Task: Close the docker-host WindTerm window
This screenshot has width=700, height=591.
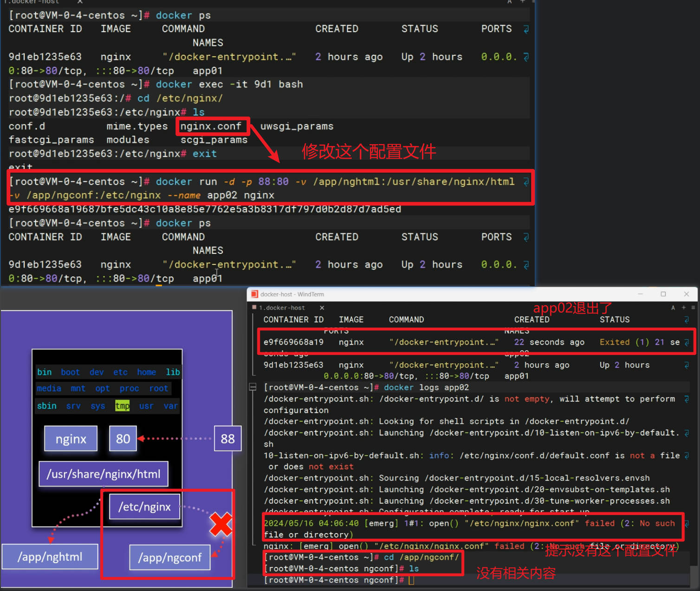Action: (687, 294)
